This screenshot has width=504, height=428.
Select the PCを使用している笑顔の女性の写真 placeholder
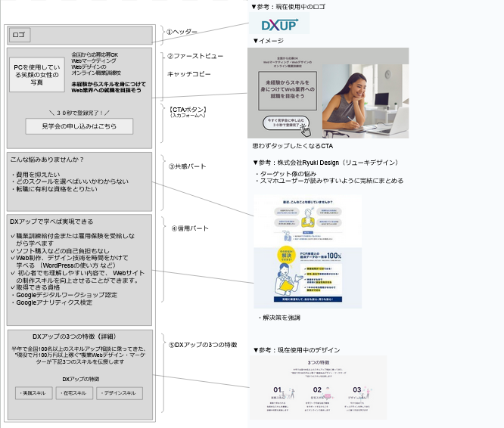click(37, 74)
